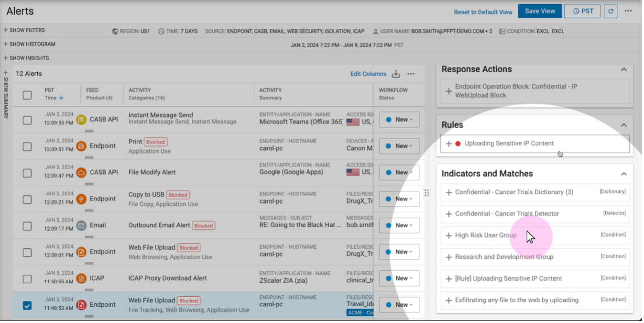The width and height of the screenshot is (644, 323).
Task: Click the CASB API icon for Instant Message Send
Action: (x=81, y=120)
